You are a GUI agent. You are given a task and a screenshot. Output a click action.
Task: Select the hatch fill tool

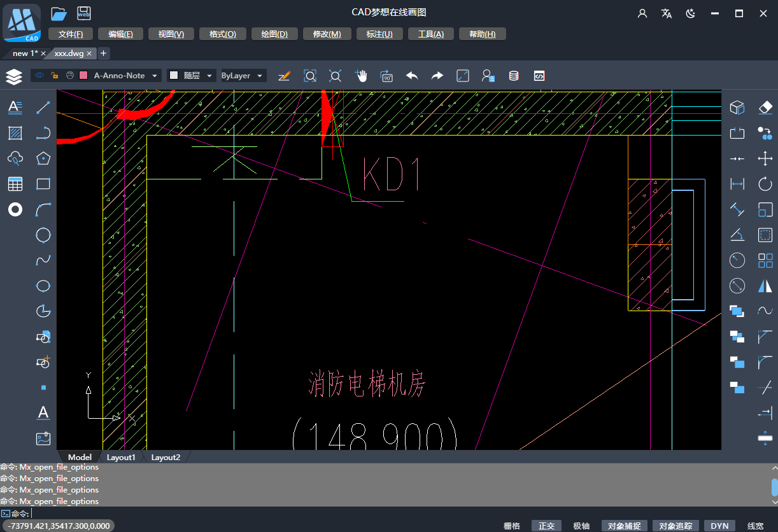pyautogui.click(x=15, y=133)
